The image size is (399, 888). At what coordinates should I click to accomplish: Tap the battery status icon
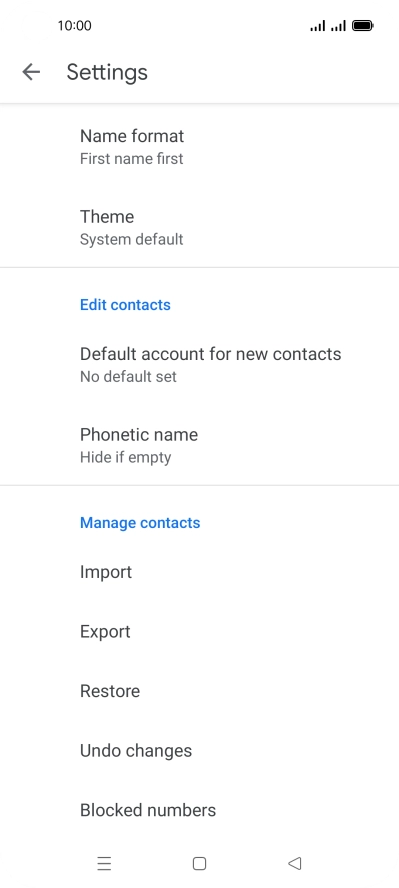[362, 25]
